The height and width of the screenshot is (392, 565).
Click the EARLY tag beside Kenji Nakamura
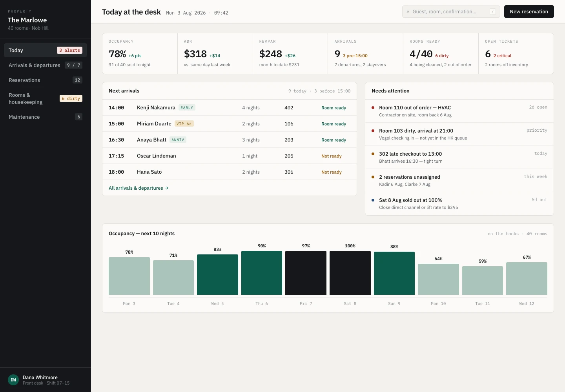[187, 108]
